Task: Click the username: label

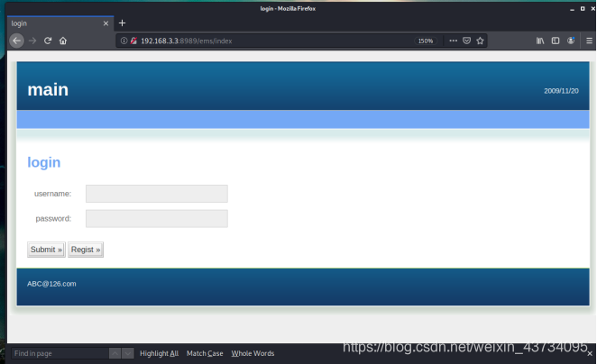Action: (x=53, y=194)
